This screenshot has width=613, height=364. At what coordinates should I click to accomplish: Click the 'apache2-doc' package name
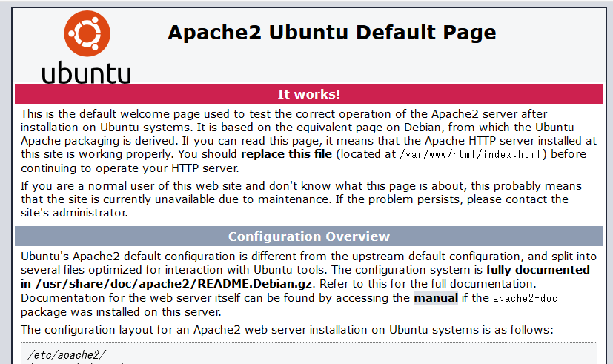coord(525,298)
